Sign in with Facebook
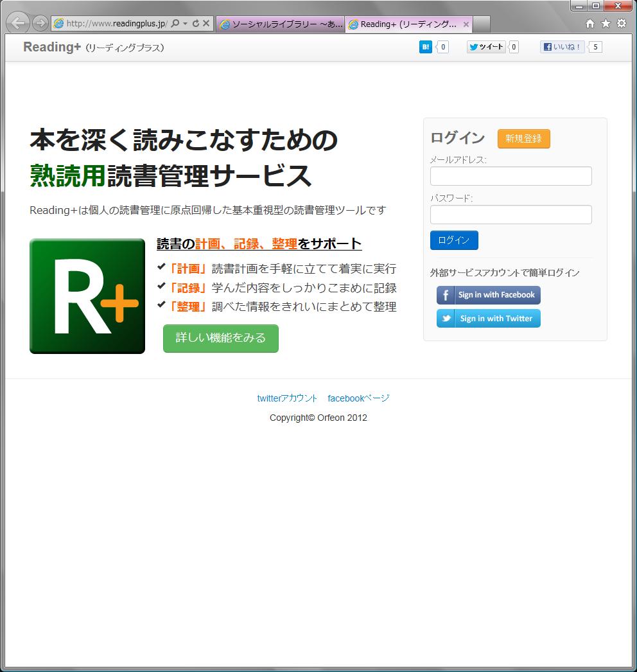The height and width of the screenshot is (672, 637). (x=489, y=295)
